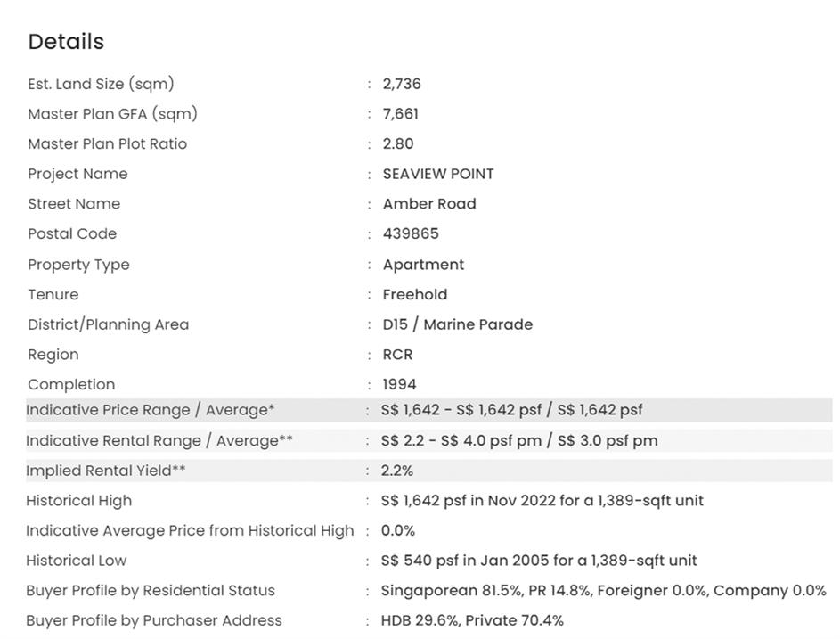The height and width of the screenshot is (639, 840).
Task: Click the Est. Land Size value 2,736
Action: 402,84
